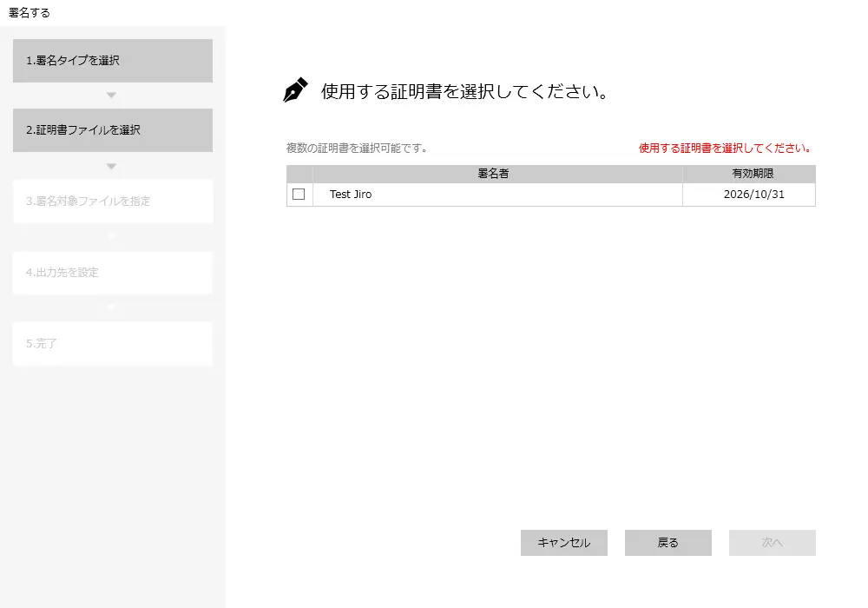Click the arrow below step 2

click(111, 166)
